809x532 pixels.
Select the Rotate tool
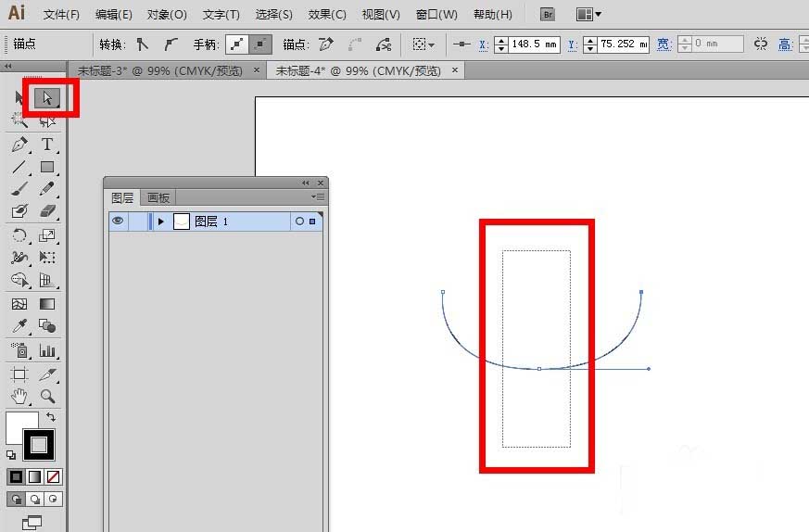19,235
